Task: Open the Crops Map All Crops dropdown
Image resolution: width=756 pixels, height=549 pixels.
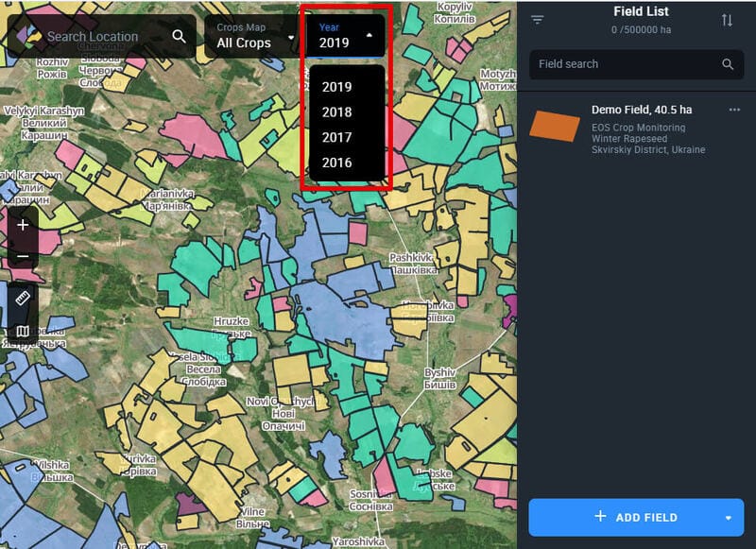Action: (255, 36)
